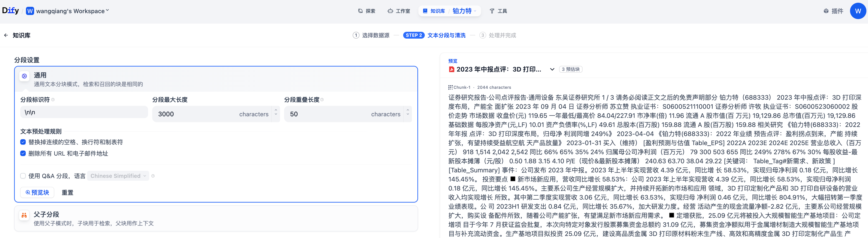This screenshot has height=238, width=868.
Task: Increase 分段最大长度 with up arrow
Action: (x=276, y=110)
